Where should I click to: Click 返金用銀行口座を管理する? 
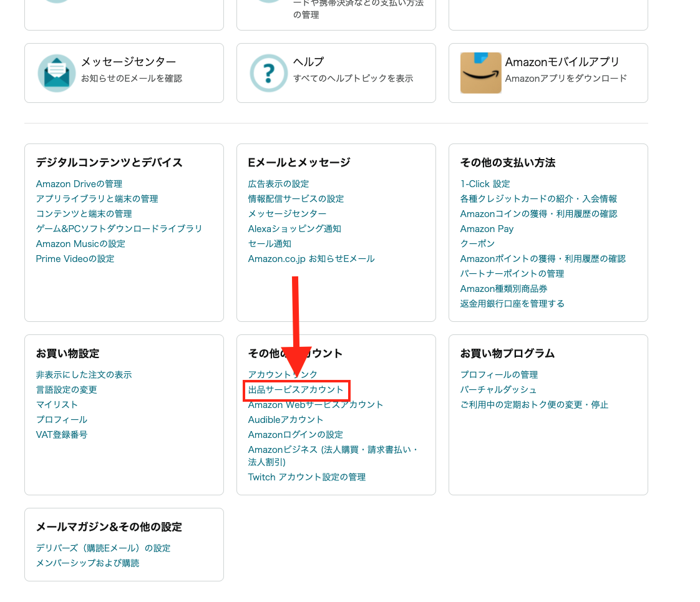click(x=511, y=303)
